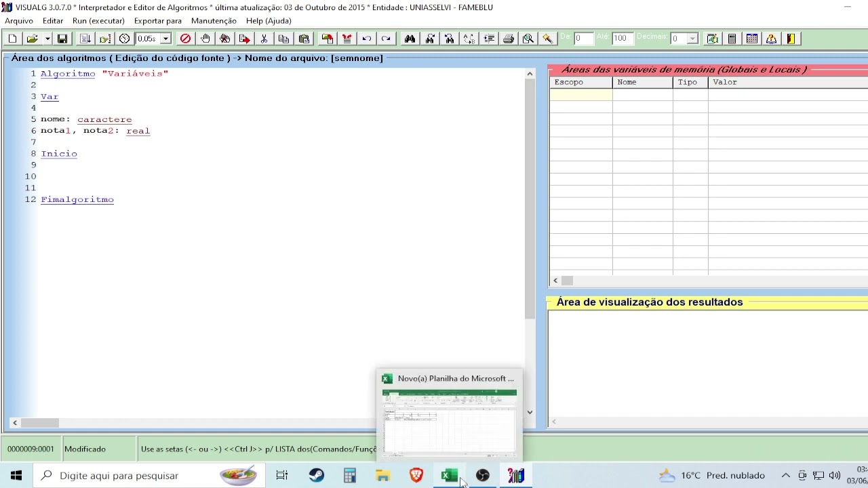Run the algorithm with the run icon

[85, 39]
